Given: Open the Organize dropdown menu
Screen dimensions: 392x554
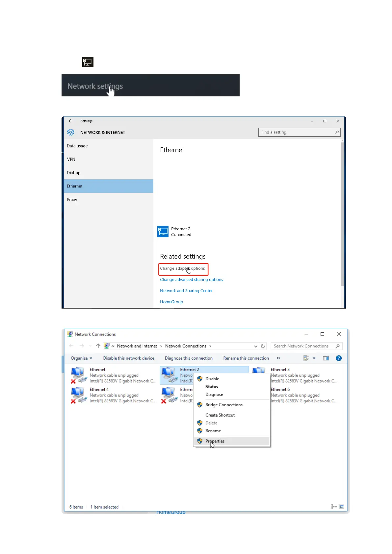Looking at the screenshot, I should point(82,358).
